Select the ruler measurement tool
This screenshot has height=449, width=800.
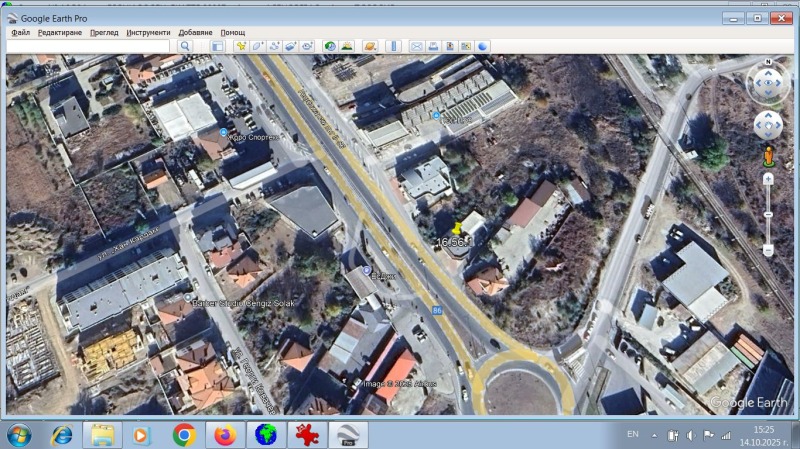click(393, 46)
